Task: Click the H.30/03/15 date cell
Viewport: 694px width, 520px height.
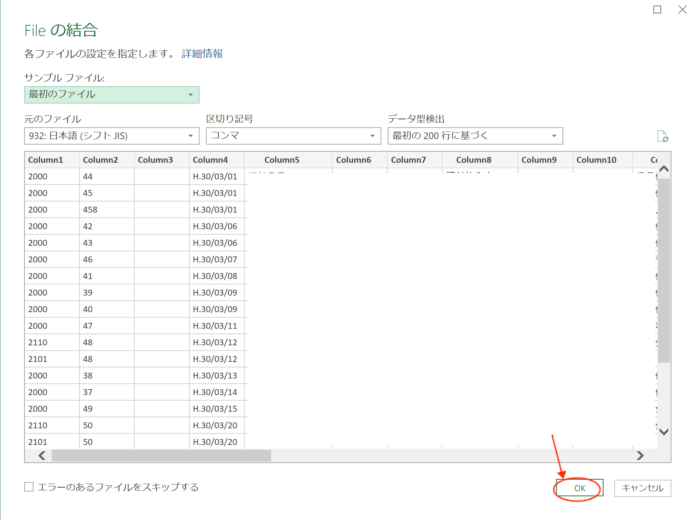Action: [214, 409]
